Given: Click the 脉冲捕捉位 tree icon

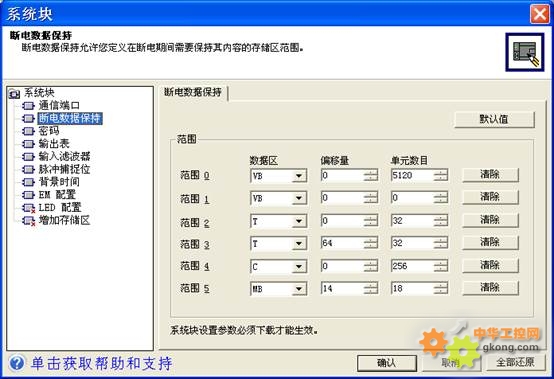Looking at the screenshot, I should 28,169.
